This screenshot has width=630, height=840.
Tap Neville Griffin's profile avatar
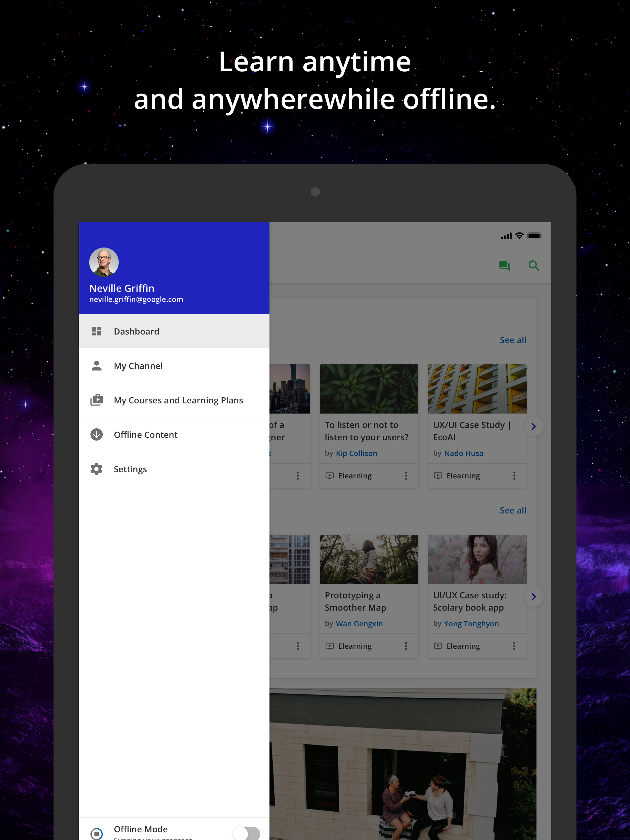(104, 262)
